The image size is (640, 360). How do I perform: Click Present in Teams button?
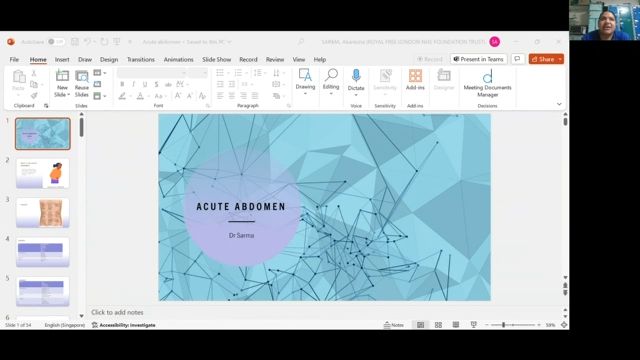coord(478,59)
